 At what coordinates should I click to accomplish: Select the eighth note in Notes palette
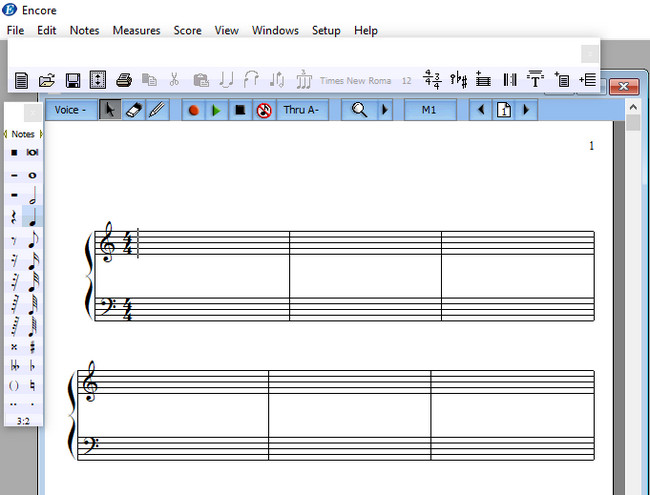pyautogui.click(x=32, y=240)
